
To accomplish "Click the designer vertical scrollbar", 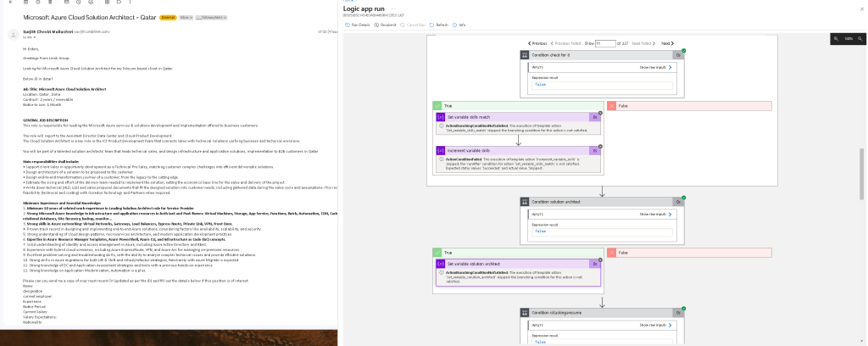I will coord(861,174).
